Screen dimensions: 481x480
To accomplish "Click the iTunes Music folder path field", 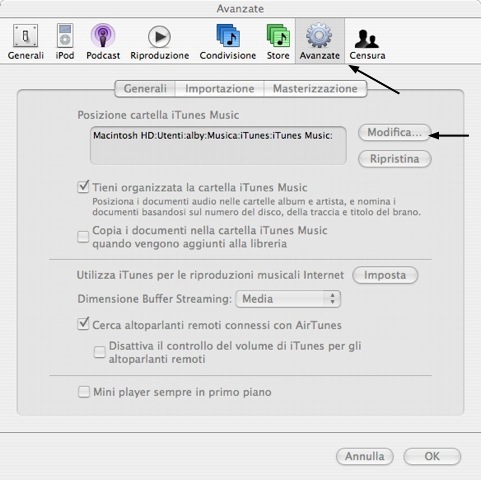I will [218, 145].
